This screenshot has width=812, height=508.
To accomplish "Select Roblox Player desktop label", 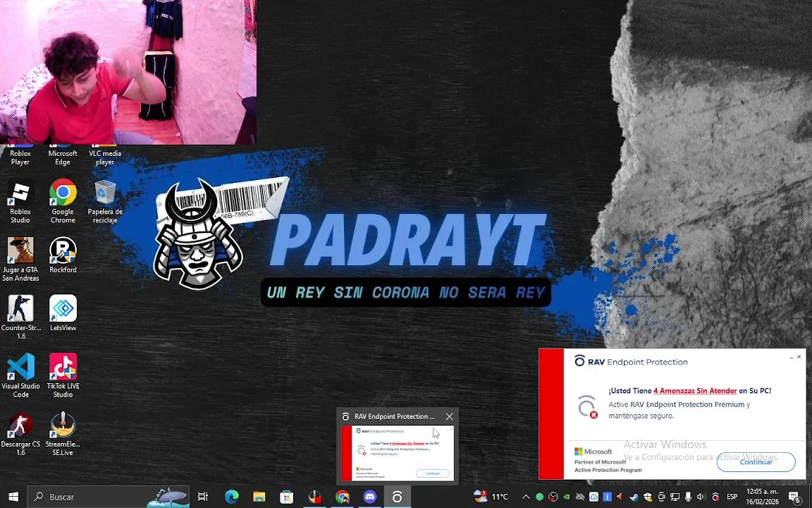I will pos(20,157).
